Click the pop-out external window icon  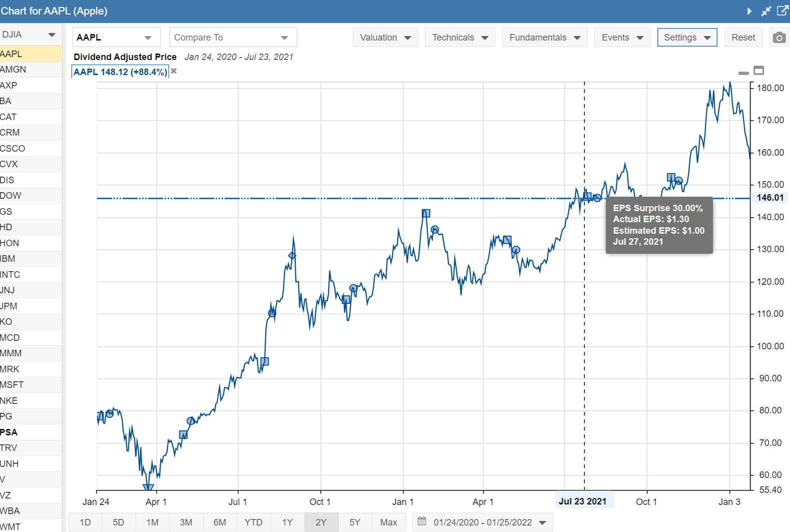[x=782, y=11]
